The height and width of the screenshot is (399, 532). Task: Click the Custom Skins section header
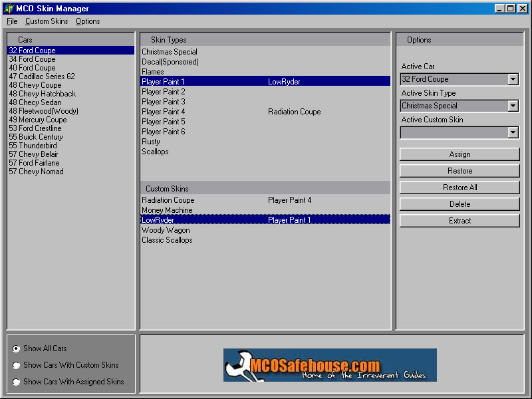tap(265, 189)
